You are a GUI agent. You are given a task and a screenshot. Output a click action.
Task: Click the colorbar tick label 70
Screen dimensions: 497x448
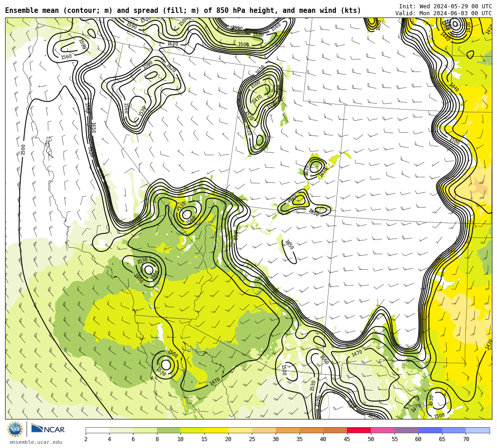466,439
